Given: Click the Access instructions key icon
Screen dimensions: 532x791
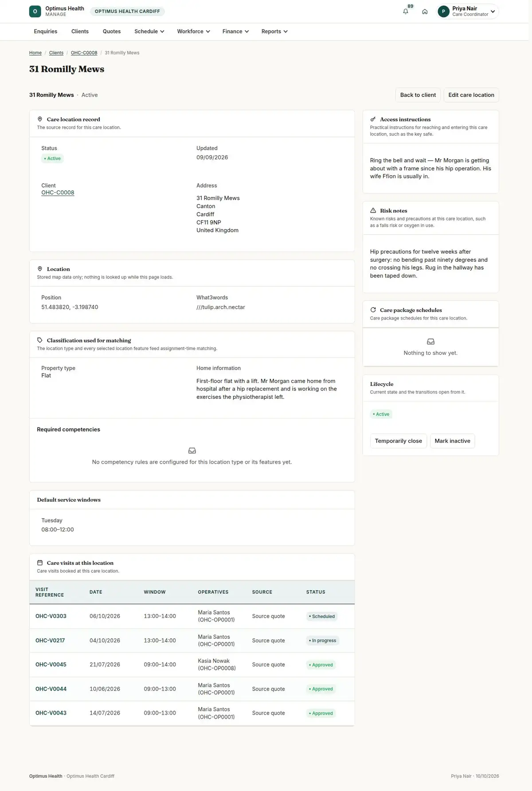Looking at the screenshot, I should [x=373, y=119].
